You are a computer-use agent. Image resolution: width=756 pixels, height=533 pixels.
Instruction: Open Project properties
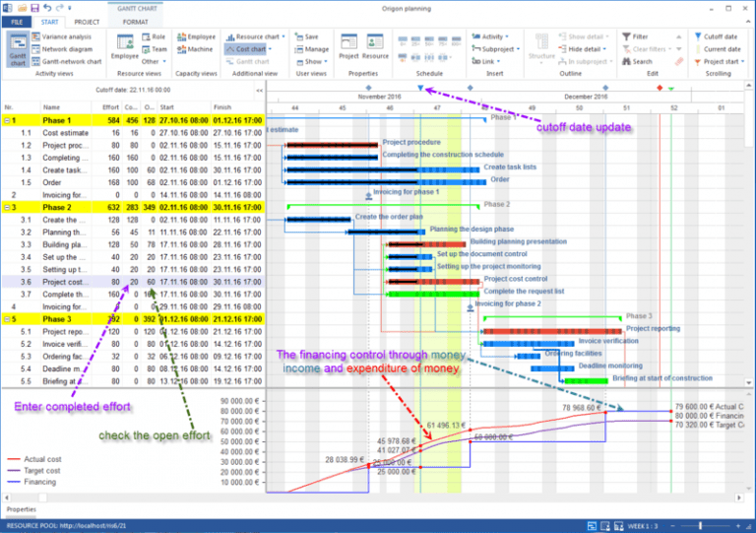348,47
